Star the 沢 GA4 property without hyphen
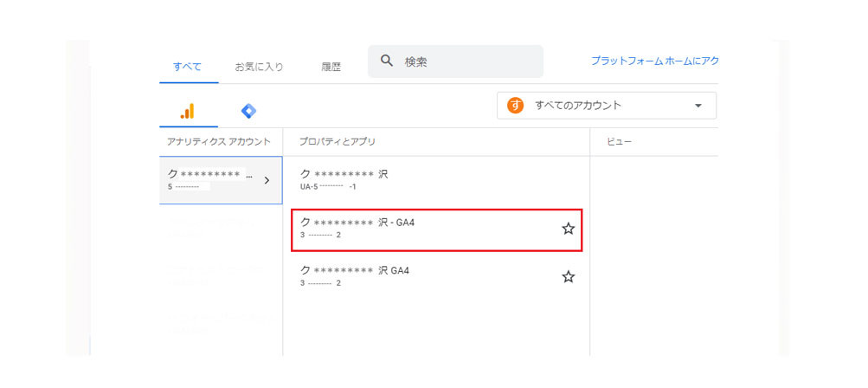 click(x=568, y=276)
